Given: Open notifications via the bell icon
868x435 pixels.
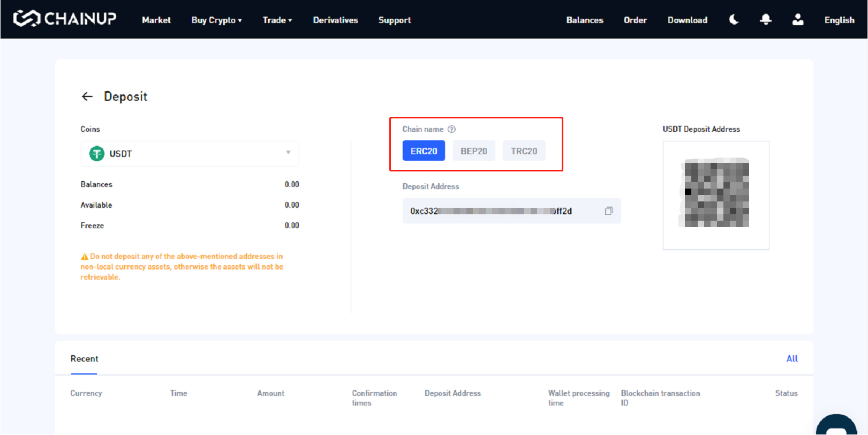Looking at the screenshot, I should pyautogui.click(x=766, y=20).
